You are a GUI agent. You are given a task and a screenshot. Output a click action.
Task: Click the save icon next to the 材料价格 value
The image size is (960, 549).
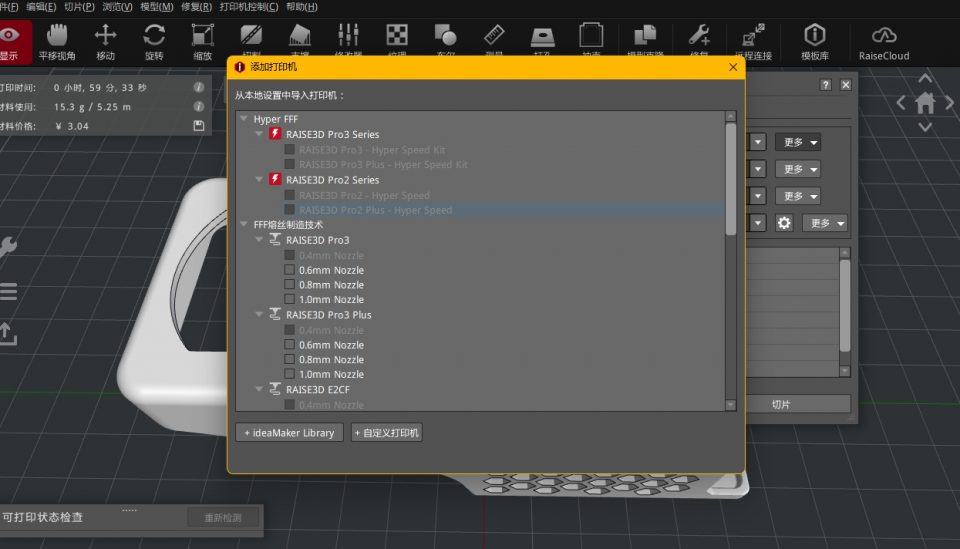198,125
